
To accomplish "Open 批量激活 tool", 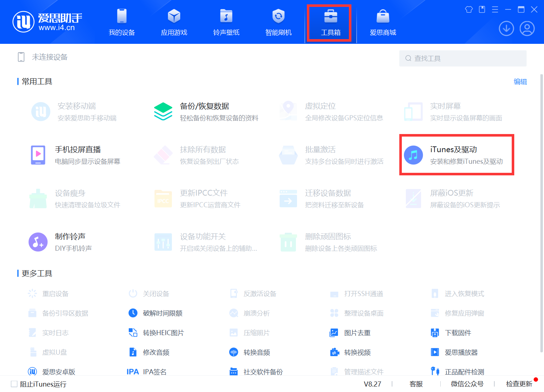I will pos(331,155).
